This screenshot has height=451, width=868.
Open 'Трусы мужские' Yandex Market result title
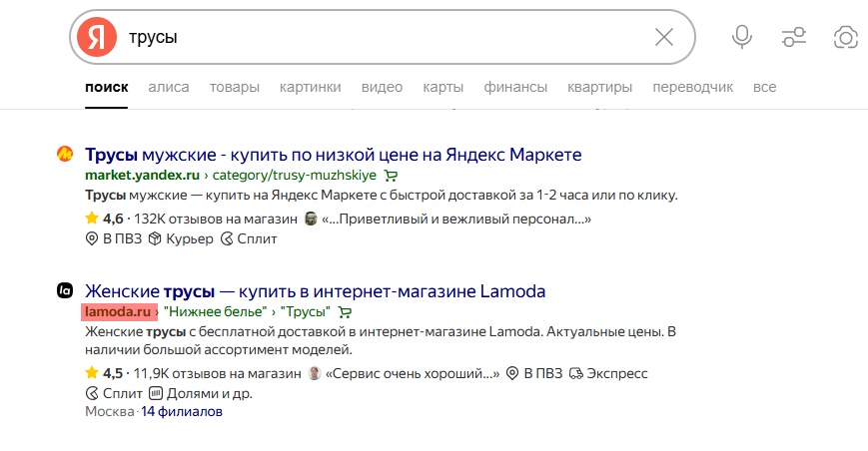pyautogui.click(x=334, y=155)
